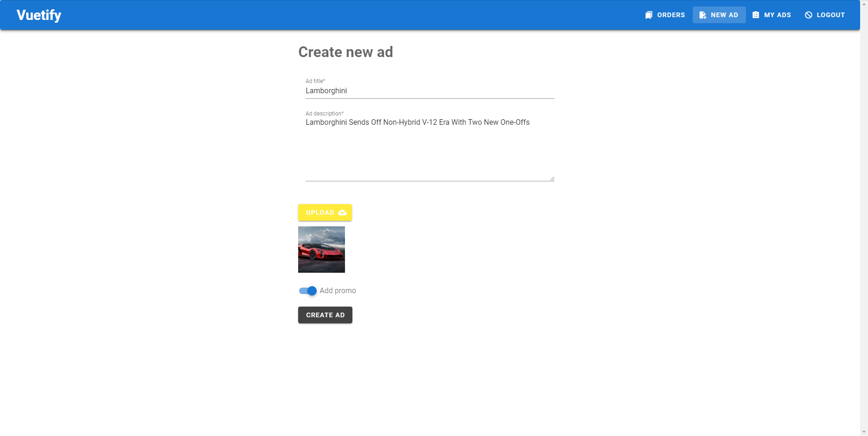Click the scrollbar down arrow
Image resolution: width=868 pixels, height=436 pixels.
(x=864, y=432)
